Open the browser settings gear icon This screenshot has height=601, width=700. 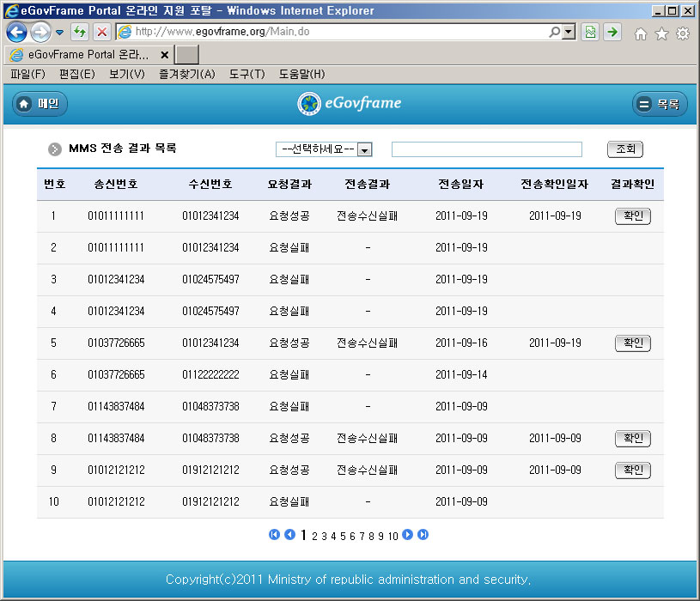(683, 33)
